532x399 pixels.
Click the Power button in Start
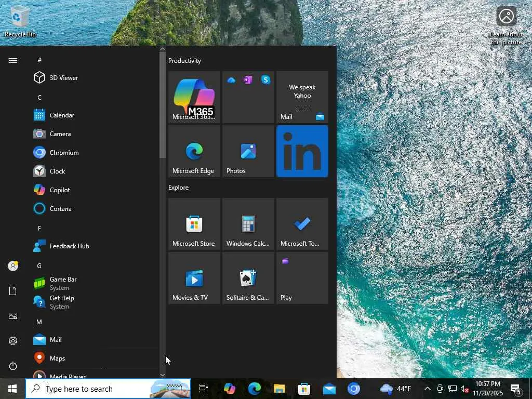13,366
